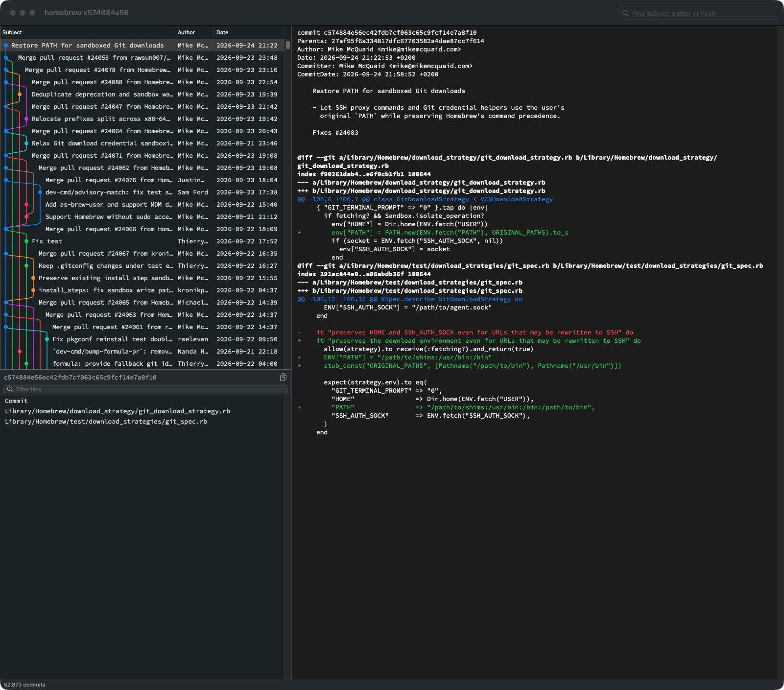The width and height of the screenshot is (784, 690).
Task: Select 'formula: provide fallback git id' commit
Action: 142,364
